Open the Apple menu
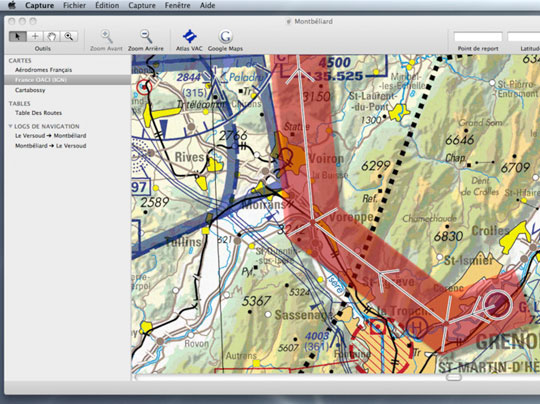 point(12,5)
